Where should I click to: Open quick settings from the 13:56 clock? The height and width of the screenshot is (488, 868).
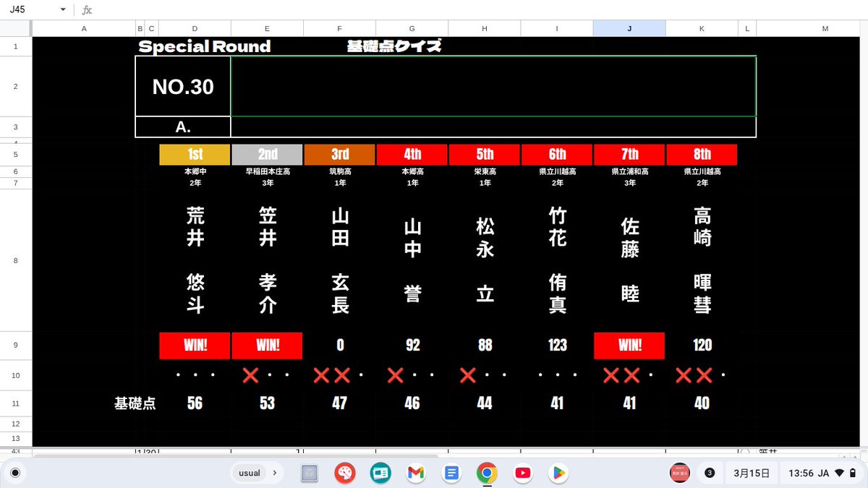click(x=823, y=473)
